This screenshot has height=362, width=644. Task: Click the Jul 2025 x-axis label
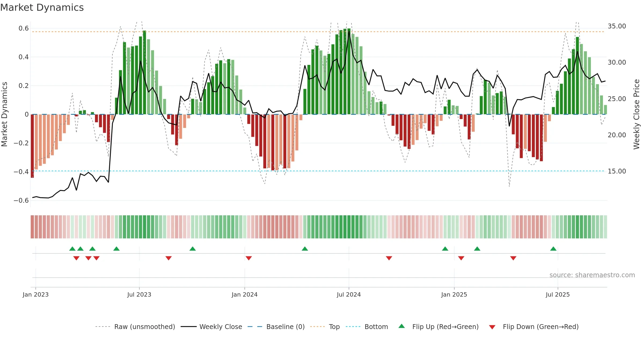[558, 294]
